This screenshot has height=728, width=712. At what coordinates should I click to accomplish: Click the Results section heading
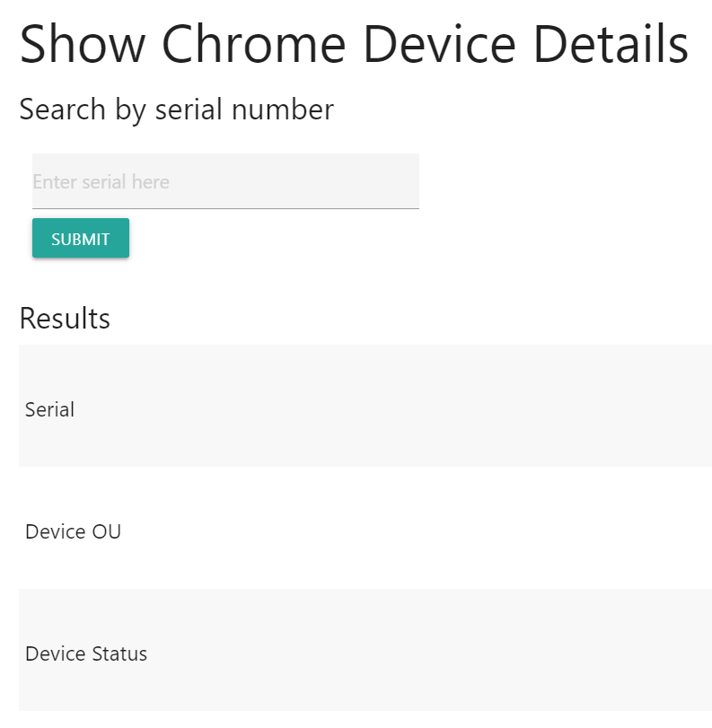[x=65, y=319]
